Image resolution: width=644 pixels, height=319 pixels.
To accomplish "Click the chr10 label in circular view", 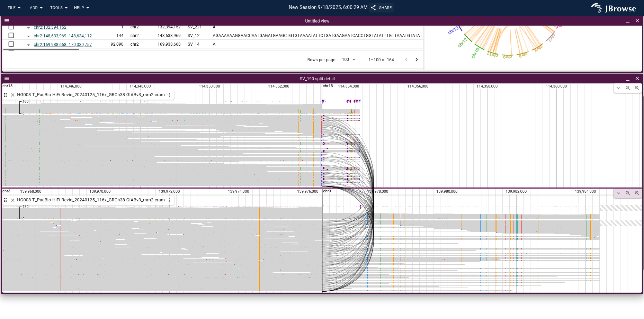I will click(x=476, y=53).
